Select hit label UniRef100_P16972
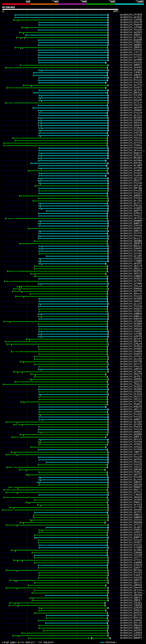Screen dimensions: 146x644 pyautogui.click(x=131, y=88)
